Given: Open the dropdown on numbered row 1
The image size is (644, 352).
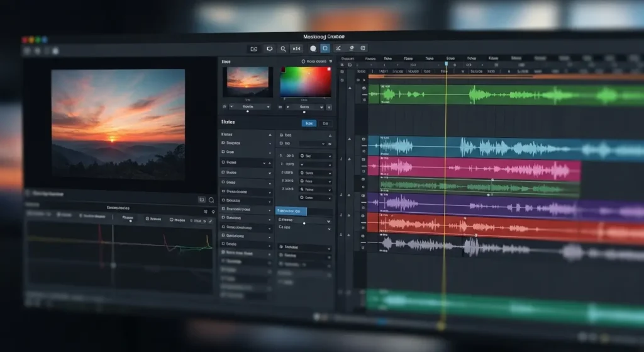Looking at the screenshot, I should point(316,156).
